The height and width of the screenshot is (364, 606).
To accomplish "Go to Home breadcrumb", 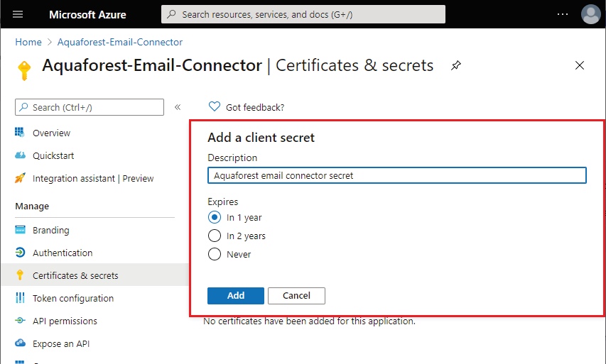I will point(28,42).
